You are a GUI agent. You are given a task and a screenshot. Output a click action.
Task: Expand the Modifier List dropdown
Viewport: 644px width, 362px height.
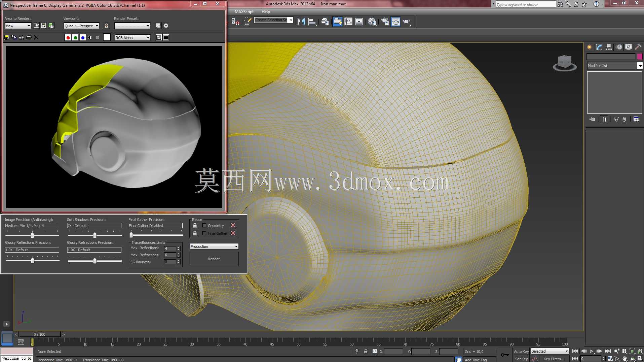[615, 66]
